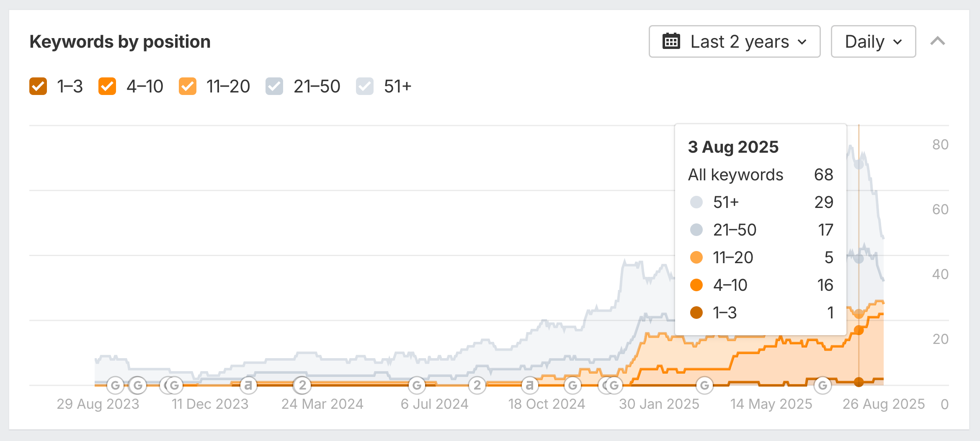980x441 pixels.
Task: Collapse the Keywords by position panel
Action: (938, 41)
